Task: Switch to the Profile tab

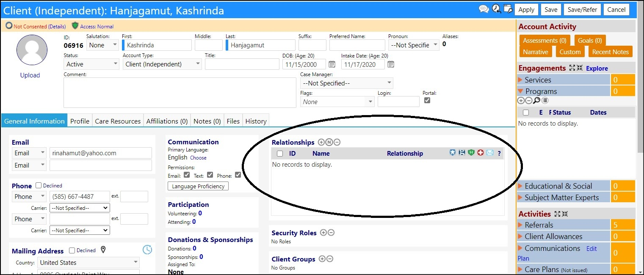Action: [80, 121]
